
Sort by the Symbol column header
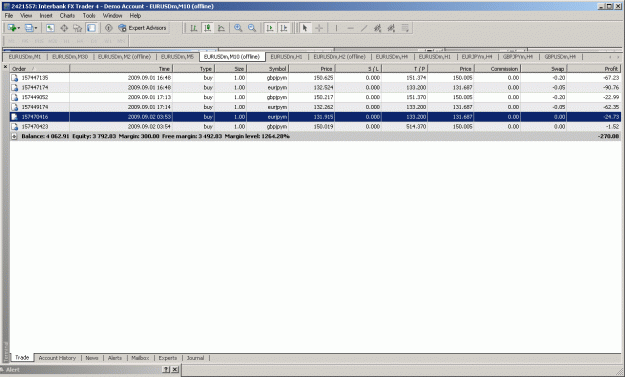(267, 69)
